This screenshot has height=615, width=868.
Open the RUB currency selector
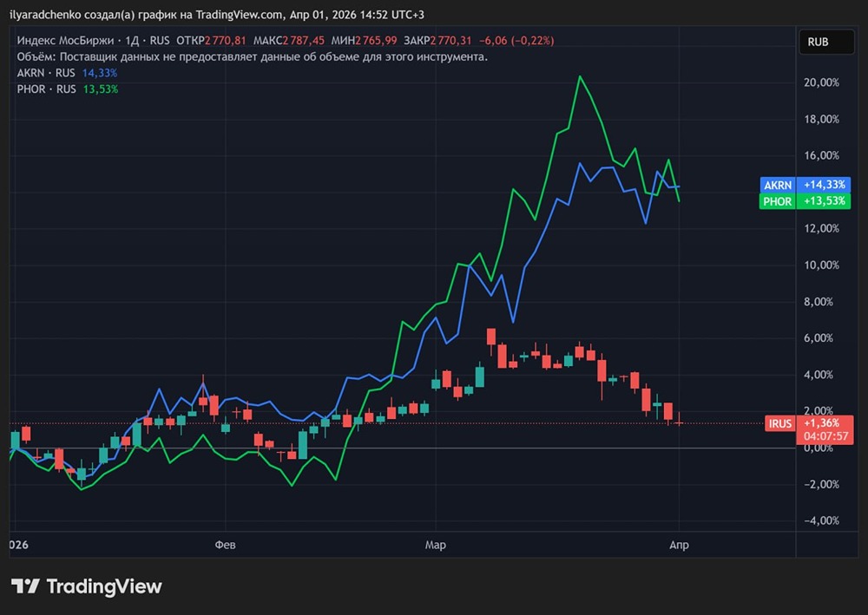(x=818, y=42)
